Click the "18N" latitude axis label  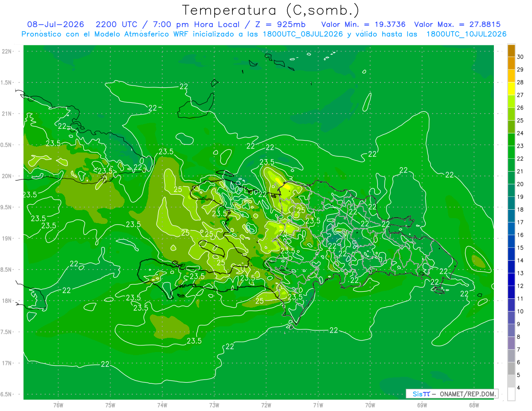pyautogui.click(x=8, y=301)
